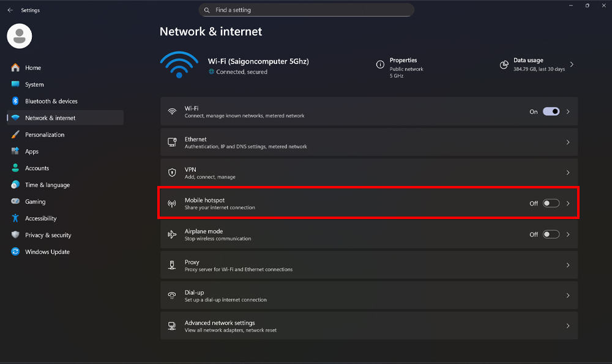The image size is (612, 364).
Task: Expand the Ethernet settings chevron
Action: 568,142
